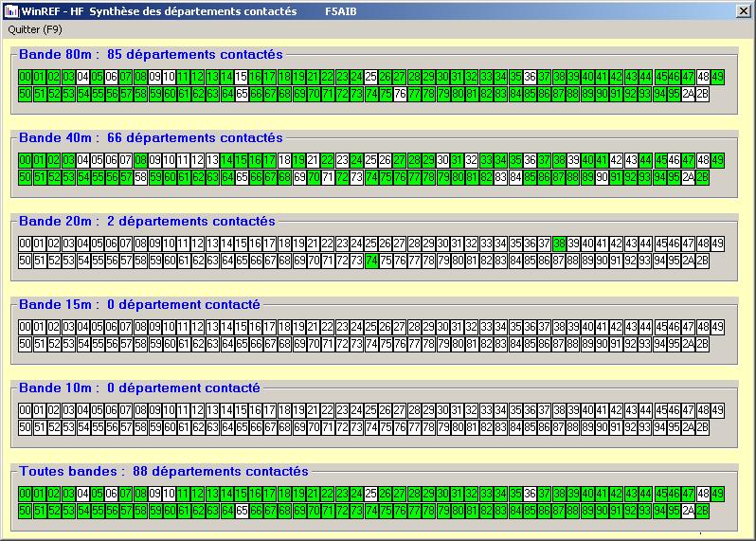This screenshot has width=756, height=541.
Task: Click department 2A cell in Bande 80m
Action: click(688, 94)
